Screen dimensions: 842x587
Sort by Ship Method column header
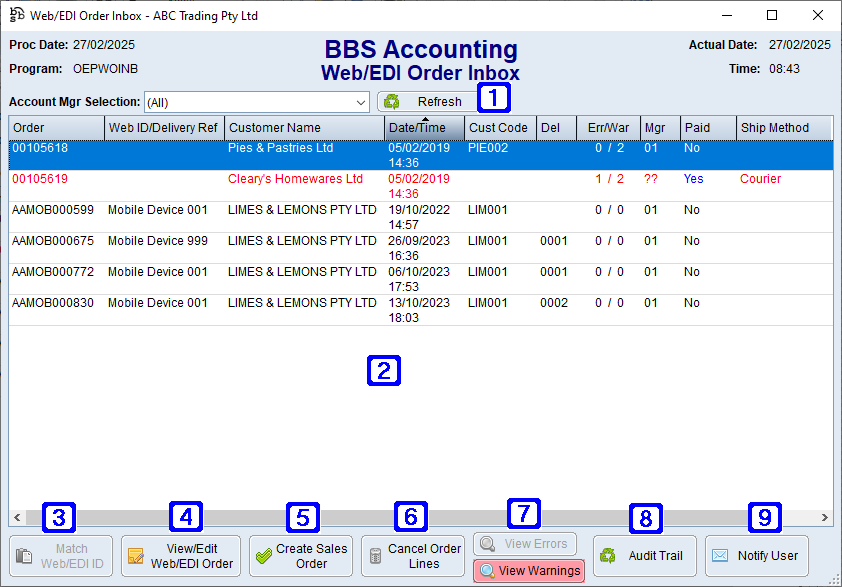tap(784, 128)
